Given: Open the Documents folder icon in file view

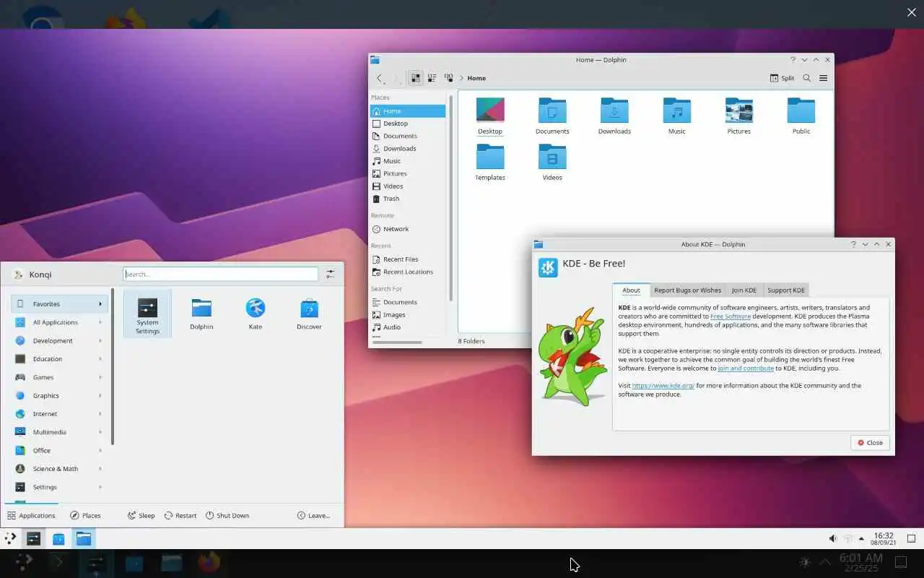Looking at the screenshot, I should [552, 116].
